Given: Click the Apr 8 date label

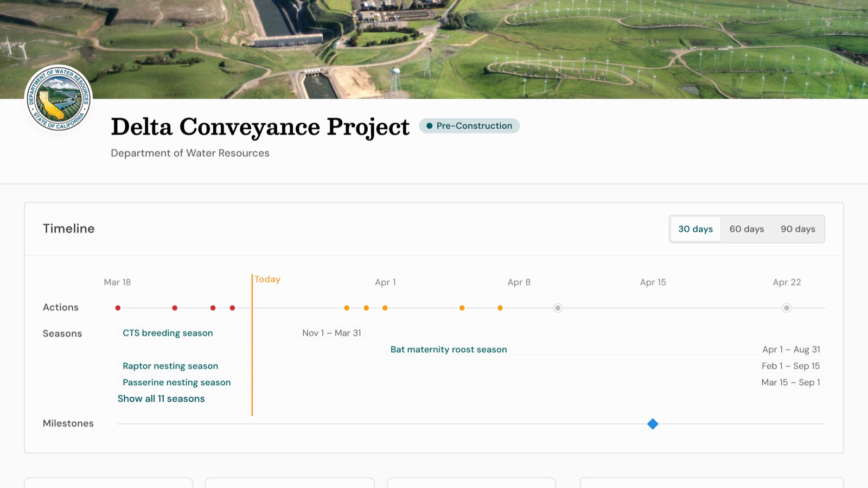Looking at the screenshot, I should (x=519, y=282).
